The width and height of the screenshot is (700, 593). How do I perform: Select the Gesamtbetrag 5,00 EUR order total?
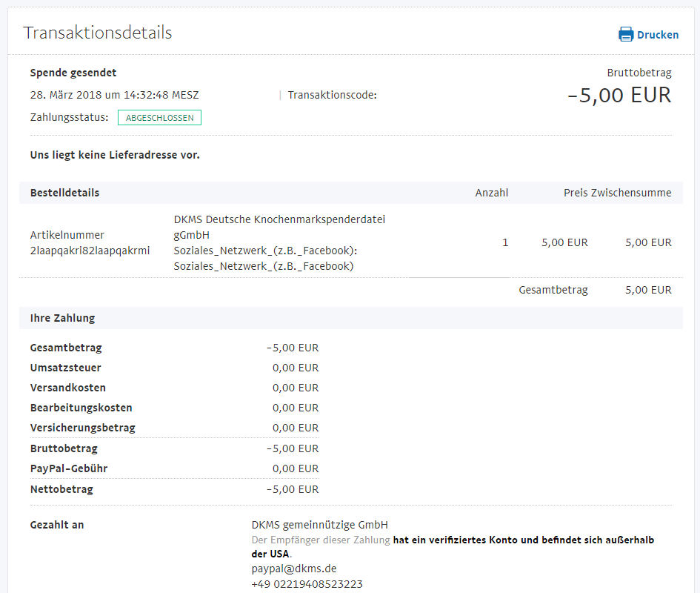648,290
